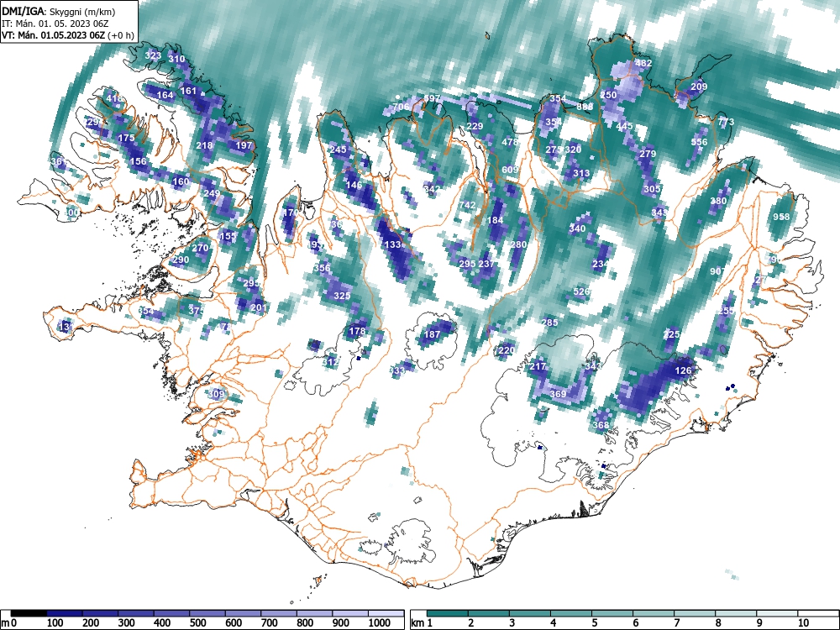Click visibility value 323 in the Westfjords
The image size is (840, 630).
point(153,55)
